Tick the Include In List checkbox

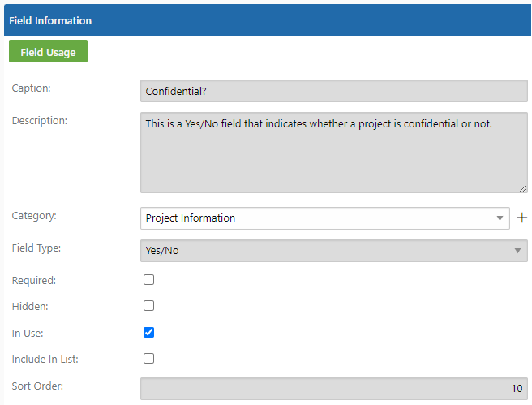point(148,359)
